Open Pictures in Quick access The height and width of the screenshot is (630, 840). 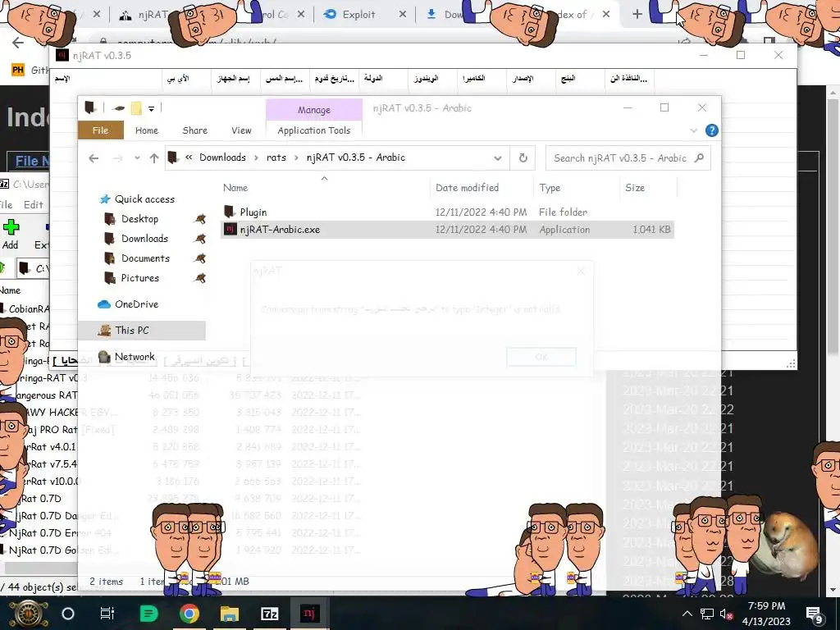139,278
